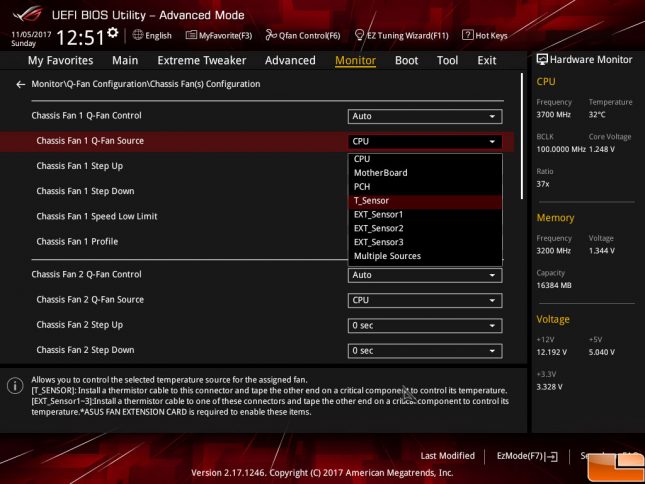Viewport: 645px width, 484px height.
Task: Select Chassis Fan 2 Q-Fan Source label
Action: [x=90, y=300]
